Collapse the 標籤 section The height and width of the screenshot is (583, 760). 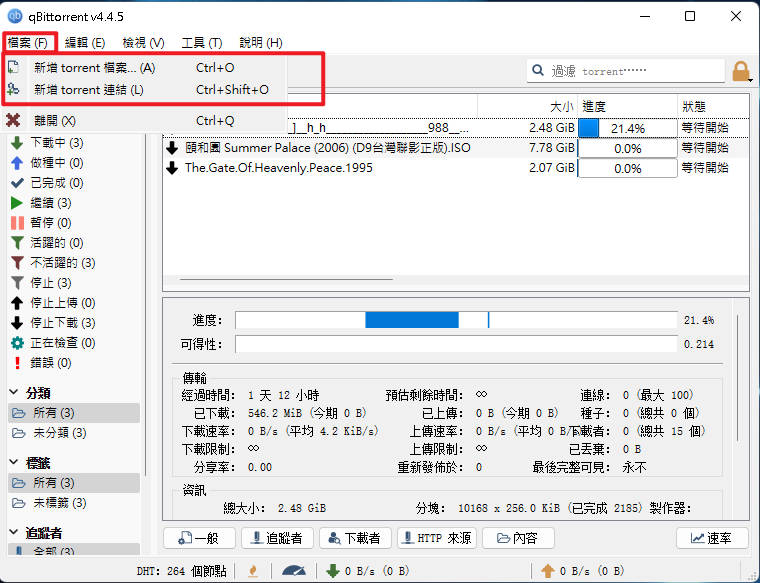click(14, 462)
